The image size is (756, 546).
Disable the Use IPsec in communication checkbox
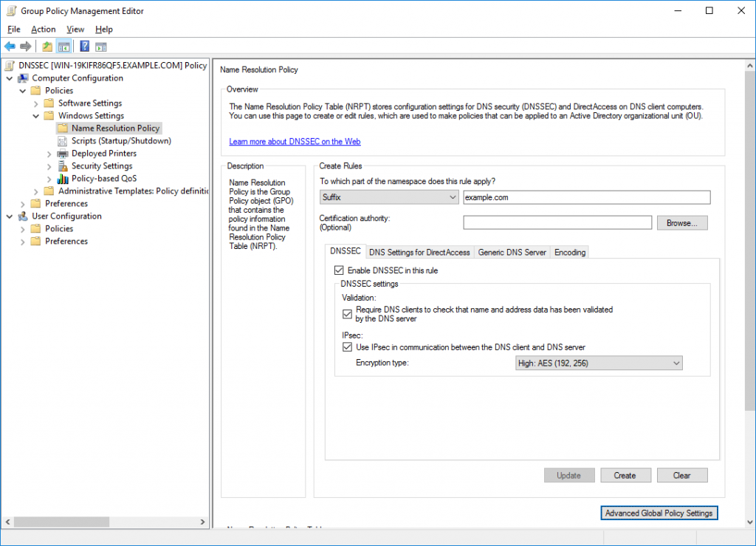(x=348, y=347)
